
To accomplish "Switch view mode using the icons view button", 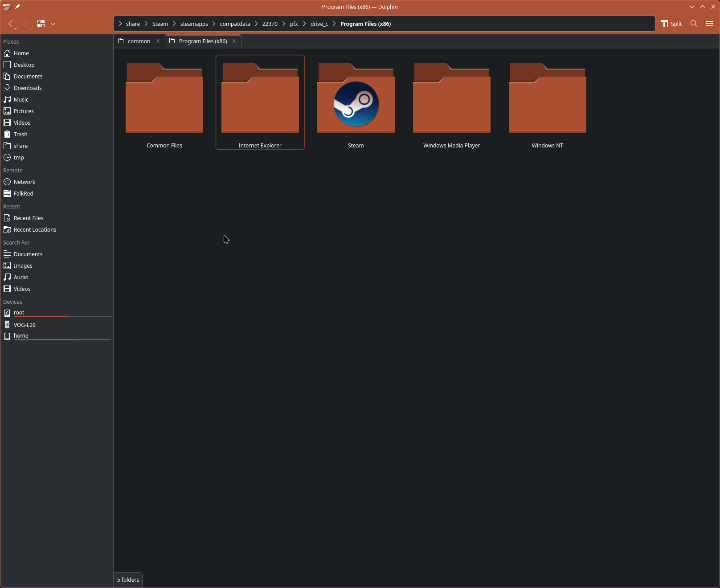I will [41, 24].
